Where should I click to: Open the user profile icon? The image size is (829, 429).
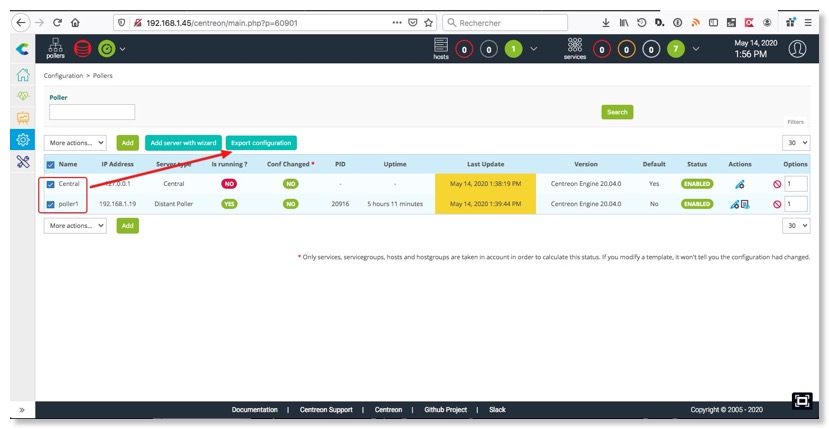click(797, 49)
